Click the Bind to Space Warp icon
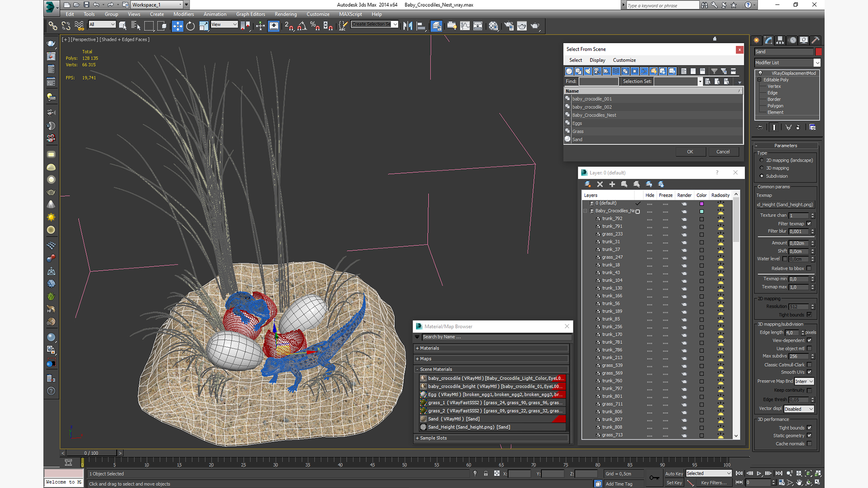 pos(79,26)
